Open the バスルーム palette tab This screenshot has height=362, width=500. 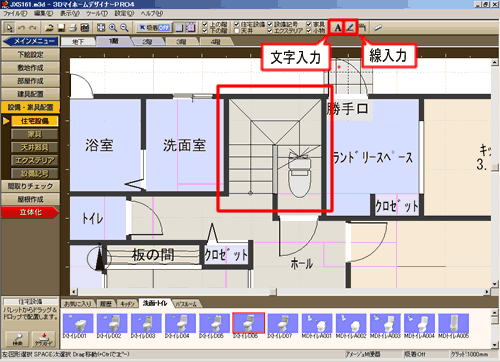(x=187, y=304)
